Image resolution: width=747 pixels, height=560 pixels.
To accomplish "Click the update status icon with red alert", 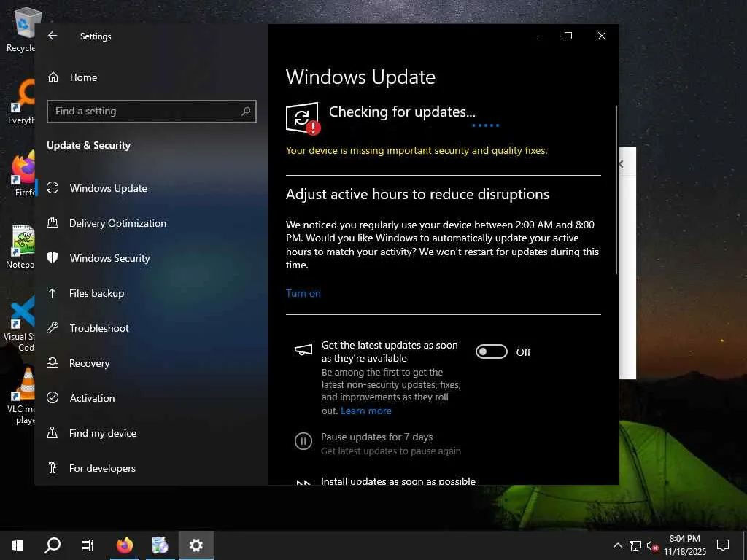I will 303,118.
